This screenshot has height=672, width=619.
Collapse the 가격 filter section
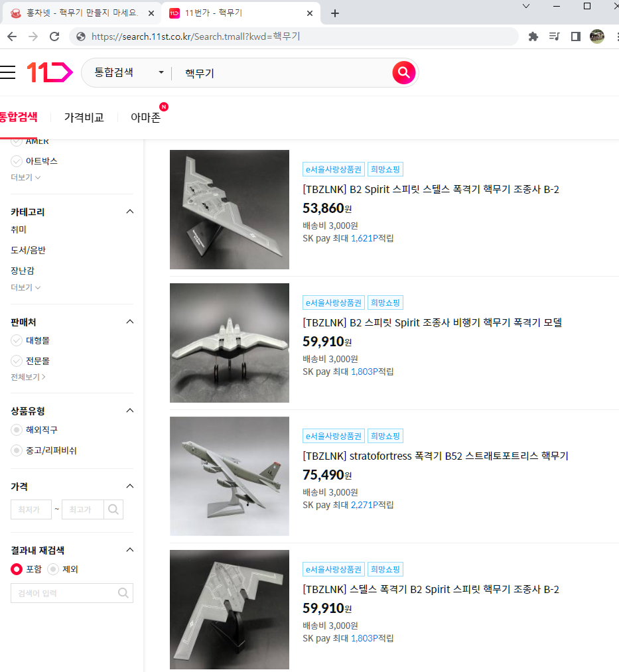[130, 486]
